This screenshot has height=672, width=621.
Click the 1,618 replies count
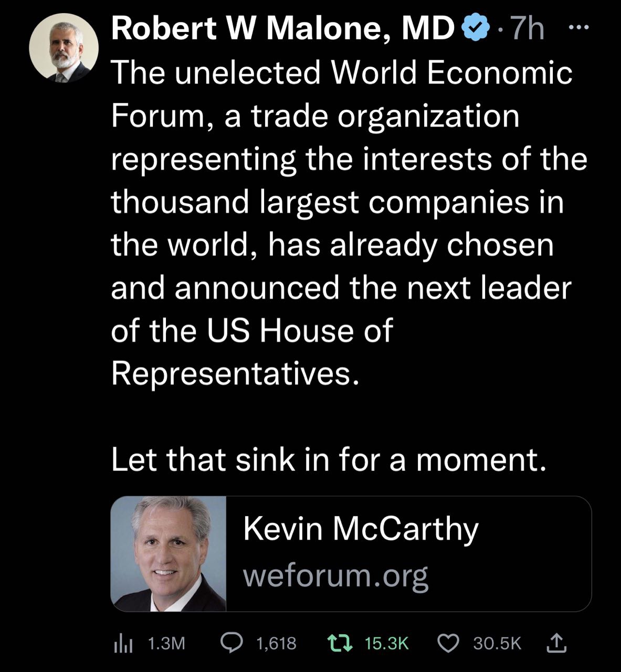pyautogui.click(x=276, y=643)
